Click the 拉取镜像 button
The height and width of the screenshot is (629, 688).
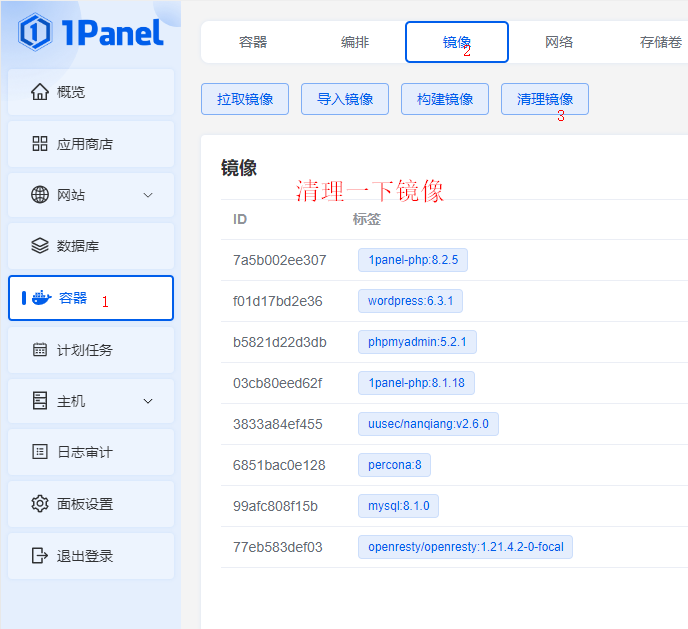click(x=245, y=99)
